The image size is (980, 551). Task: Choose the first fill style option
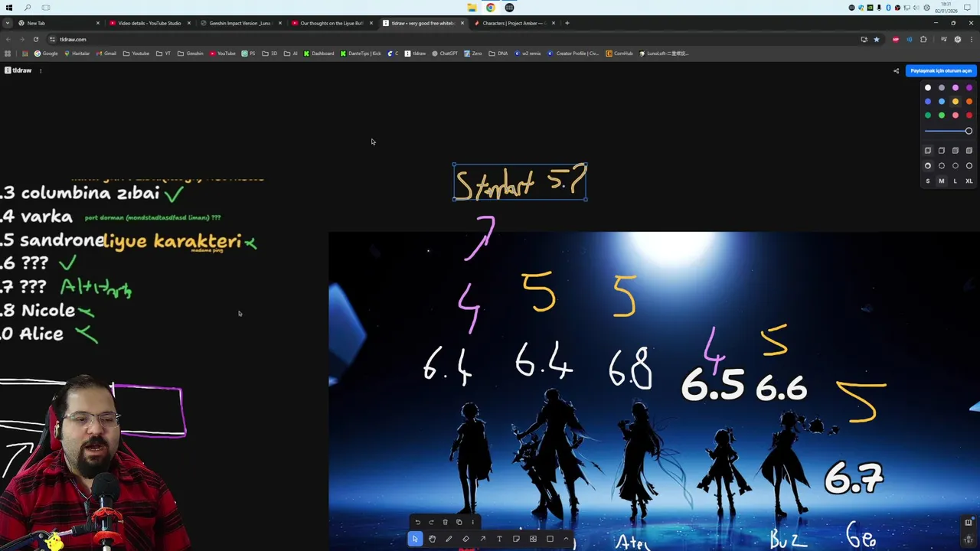pos(928,151)
